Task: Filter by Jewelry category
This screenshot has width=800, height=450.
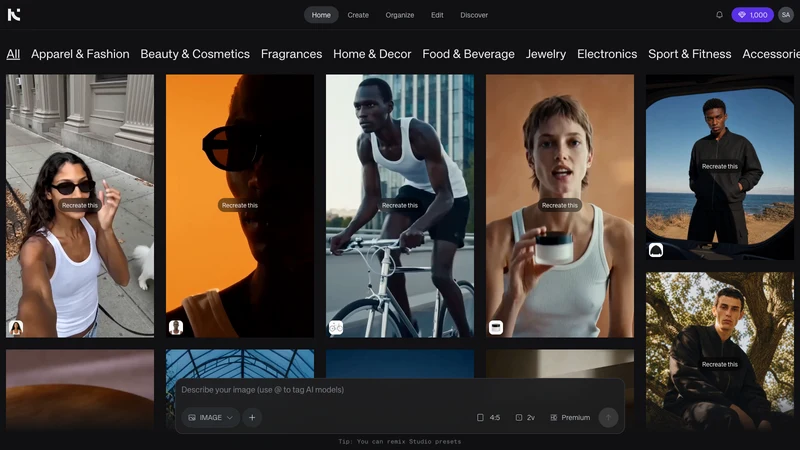Action: 546,54
